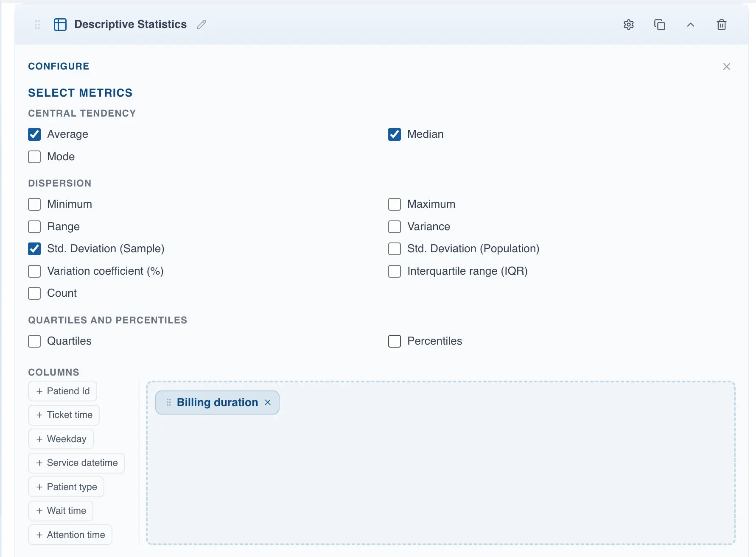
Task: Click the drag handle on Billing duration chip
Action: click(x=168, y=402)
